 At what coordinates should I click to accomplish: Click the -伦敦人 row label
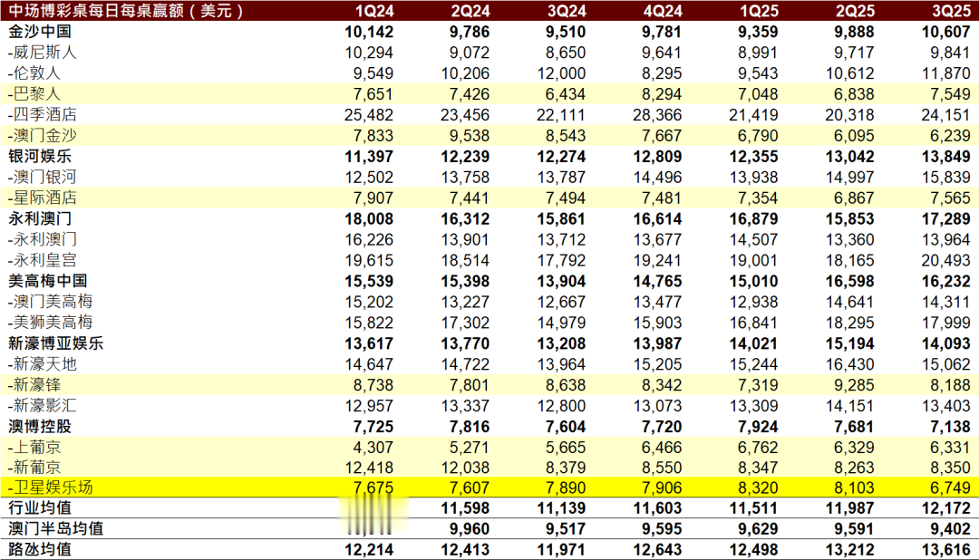coord(34,73)
